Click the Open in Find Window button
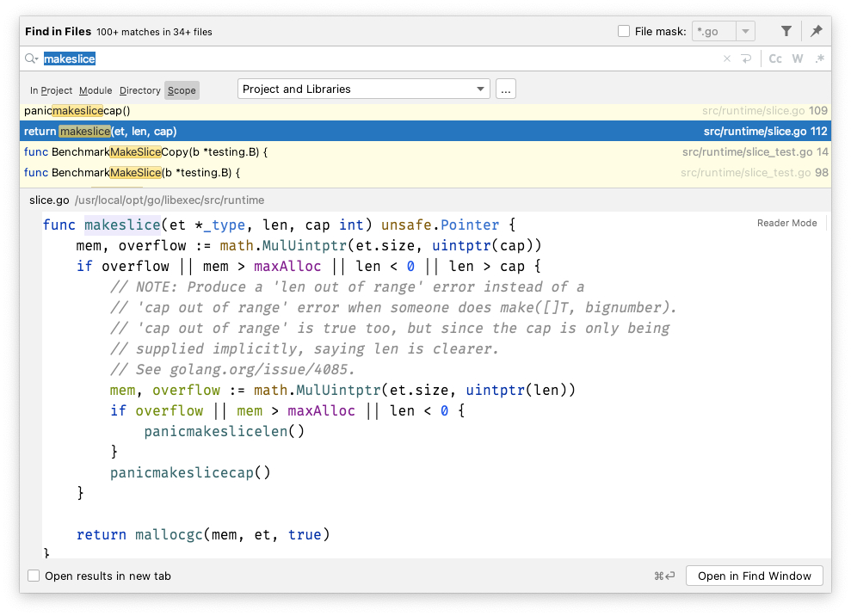This screenshot has height=616, width=851. (x=755, y=576)
